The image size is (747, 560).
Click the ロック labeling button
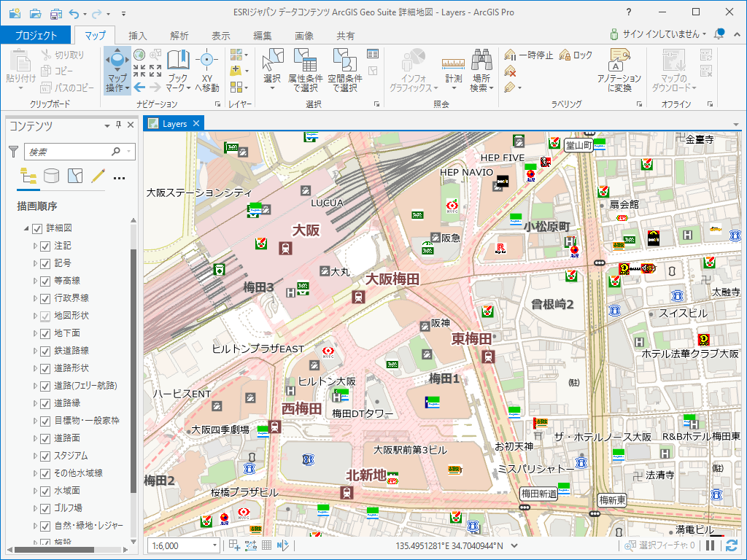[576, 55]
